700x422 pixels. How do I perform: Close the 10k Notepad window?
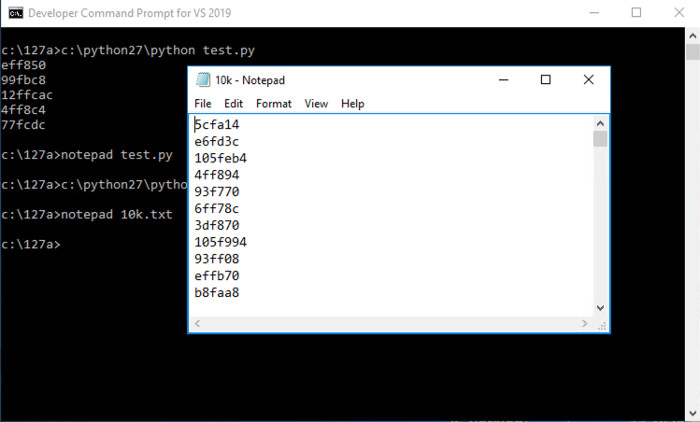(589, 80)
